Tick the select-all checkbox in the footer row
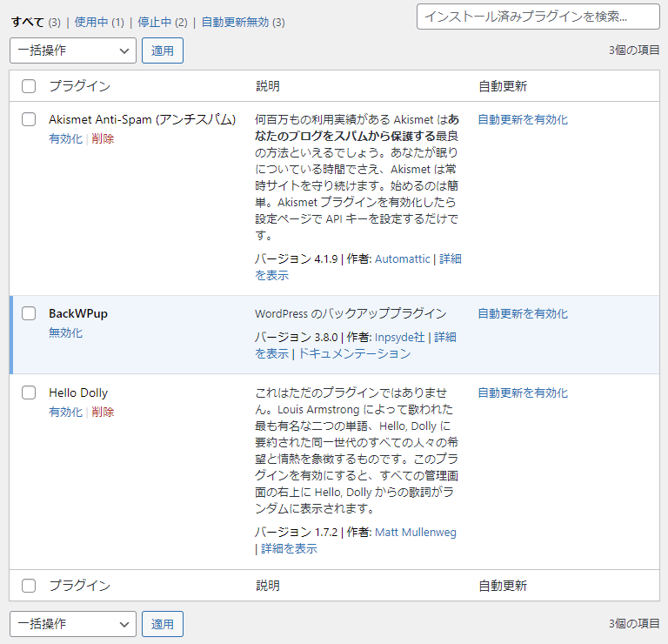668x644 pixels. (x=29, y=586)
